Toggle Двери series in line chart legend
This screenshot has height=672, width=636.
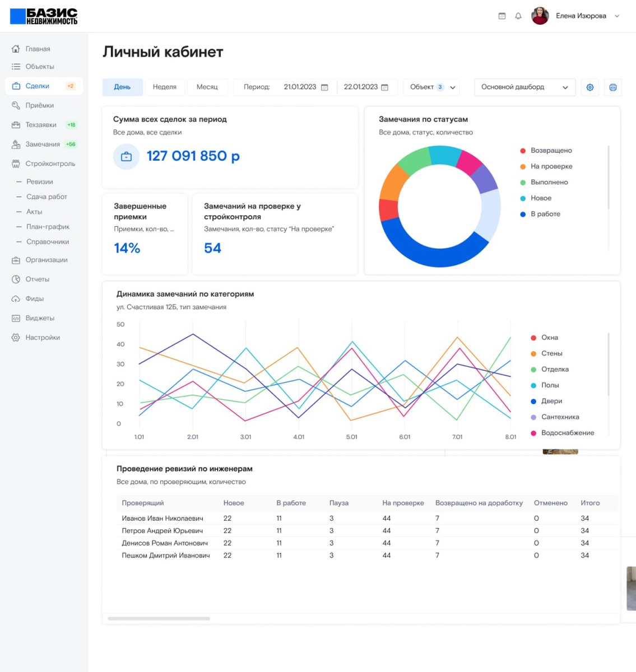click(x=546, y=401)
